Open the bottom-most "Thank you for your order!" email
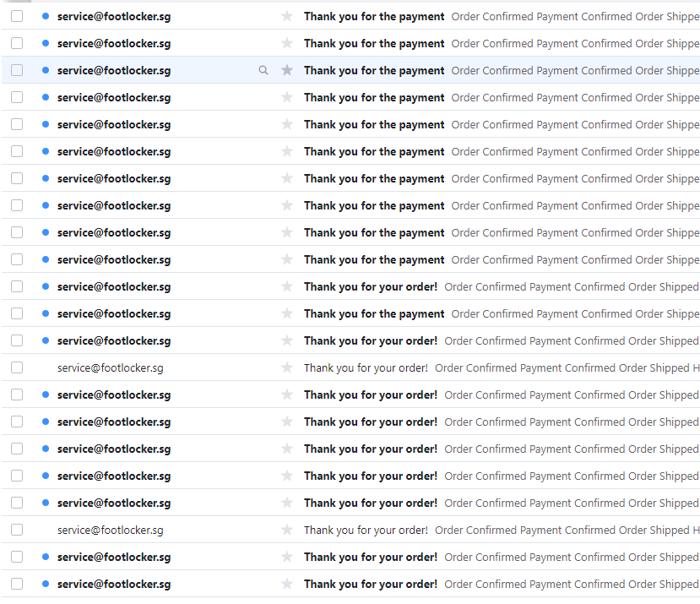This screenshot has width=700, height=604. pyautogui.click(x=371, y=584)
